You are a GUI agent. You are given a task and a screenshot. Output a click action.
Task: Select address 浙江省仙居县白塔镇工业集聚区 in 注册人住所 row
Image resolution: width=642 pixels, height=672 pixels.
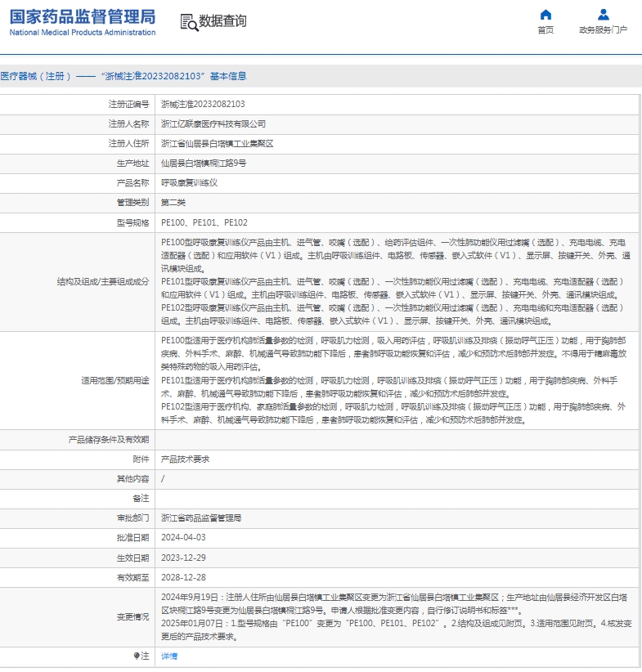point(217,144)
